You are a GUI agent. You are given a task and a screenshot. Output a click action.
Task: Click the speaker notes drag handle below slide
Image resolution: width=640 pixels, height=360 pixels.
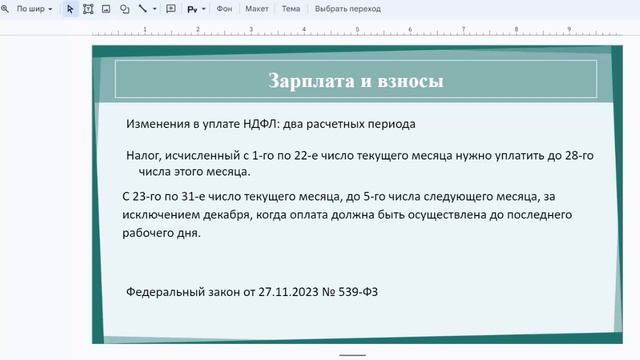tap(353, 355)
